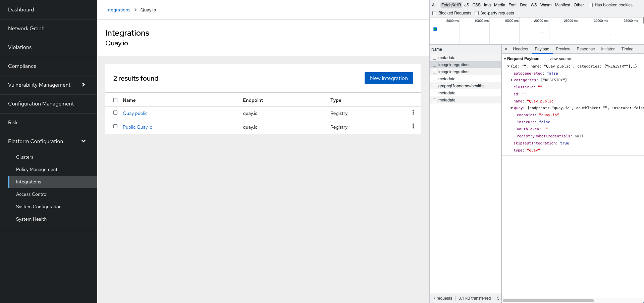644x303 pixels.
Task: Open kebab menu for Public Quay.io row
Action: 413,126
